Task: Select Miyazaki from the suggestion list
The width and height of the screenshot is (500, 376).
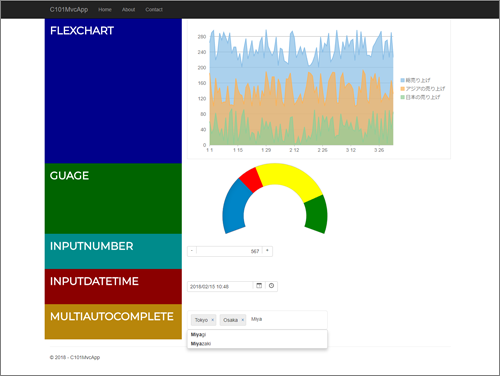Action: (x=257, y=344)
